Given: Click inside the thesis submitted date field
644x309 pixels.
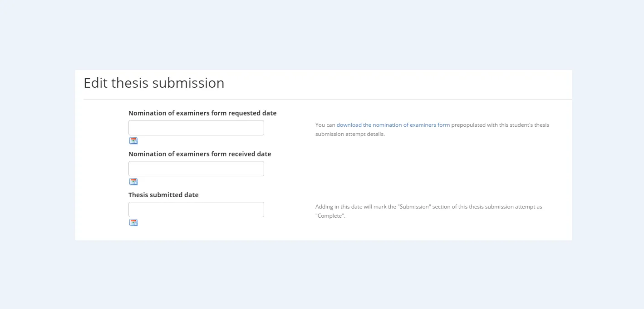Looking at the screenshot, I should [196, 209].
